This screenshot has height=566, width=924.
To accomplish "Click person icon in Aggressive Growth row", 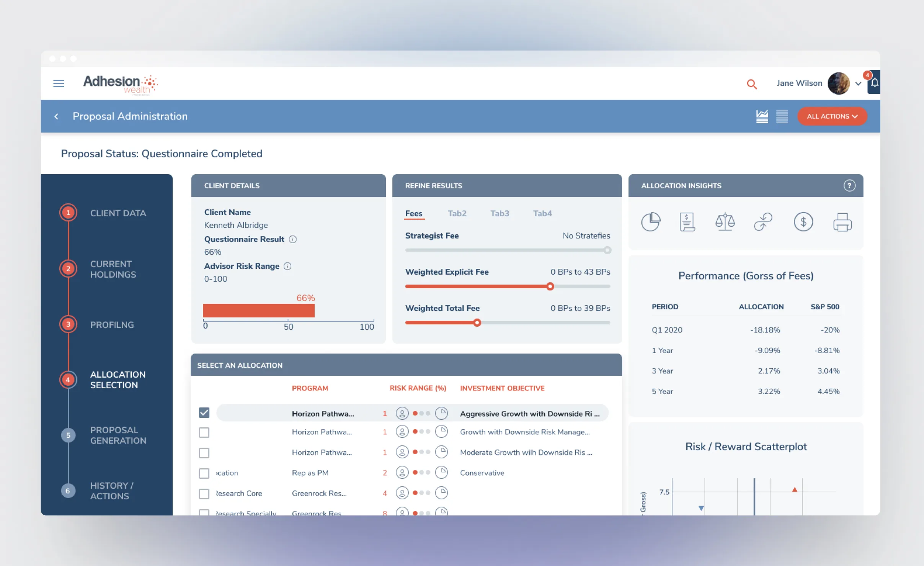I will tap(402, 413).
